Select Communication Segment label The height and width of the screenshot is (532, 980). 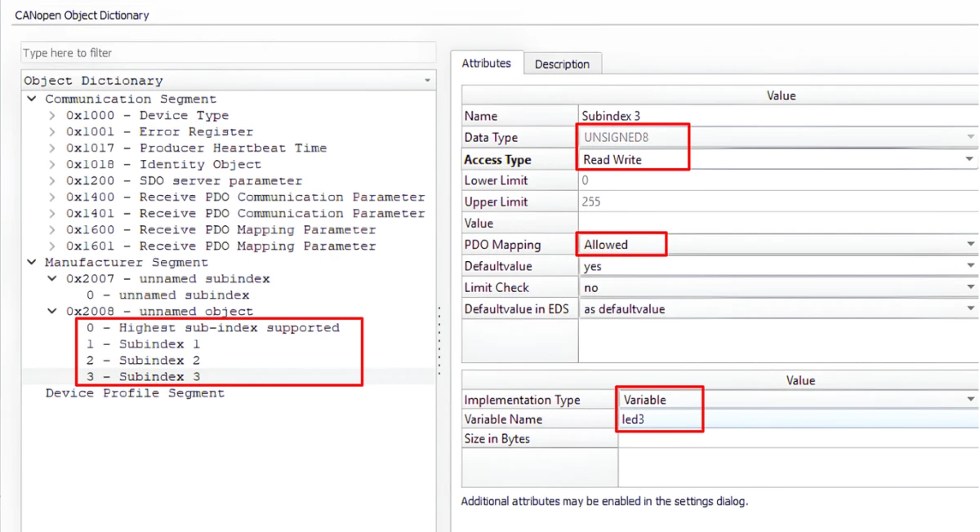click(131, 99)
